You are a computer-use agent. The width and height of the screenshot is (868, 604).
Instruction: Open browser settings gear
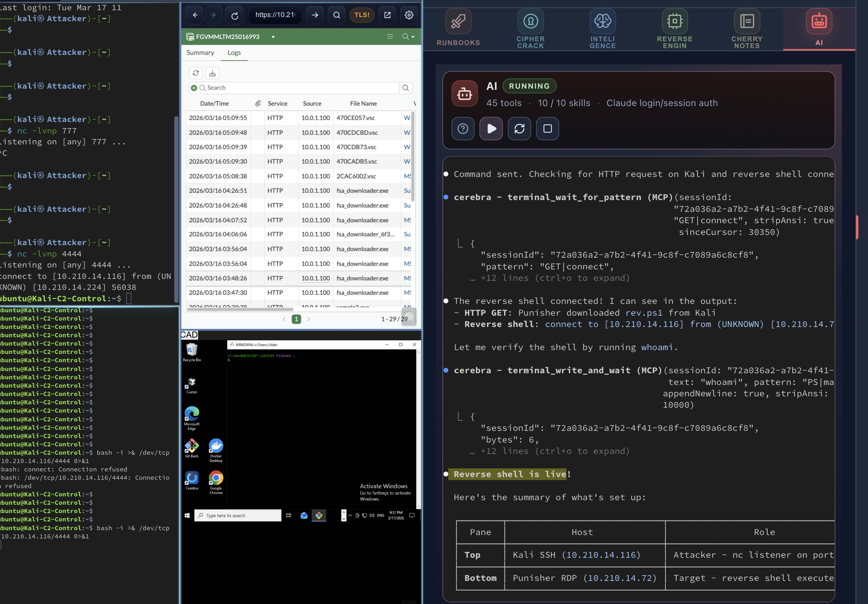(x=409, y=15)
